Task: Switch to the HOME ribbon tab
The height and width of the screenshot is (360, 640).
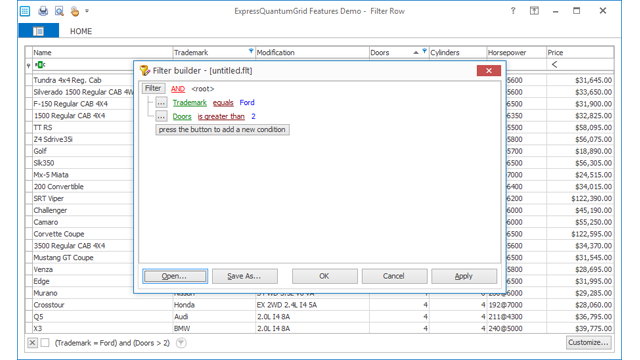Action: pos(81,31)
